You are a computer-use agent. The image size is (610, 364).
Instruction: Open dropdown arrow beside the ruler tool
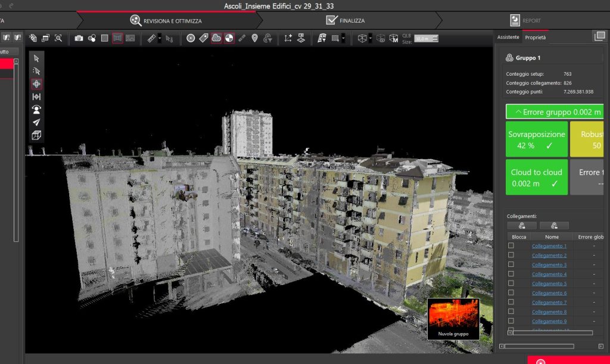pos(160,38)
